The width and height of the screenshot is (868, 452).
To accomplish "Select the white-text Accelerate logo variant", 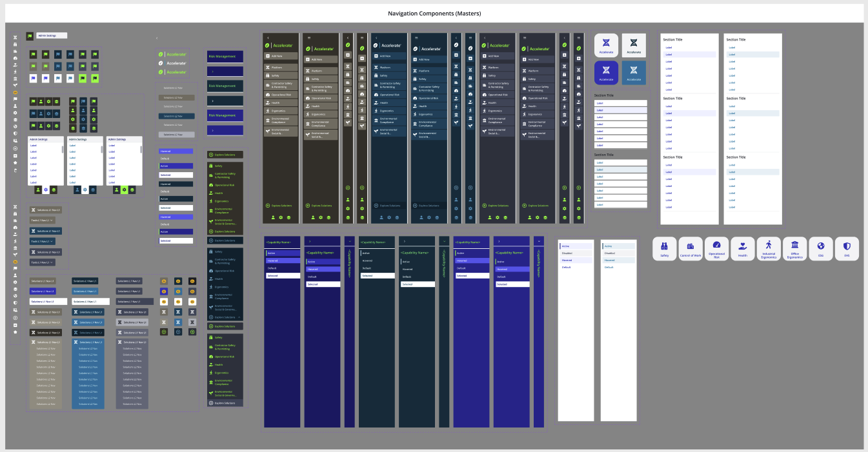I will point(173,63).
